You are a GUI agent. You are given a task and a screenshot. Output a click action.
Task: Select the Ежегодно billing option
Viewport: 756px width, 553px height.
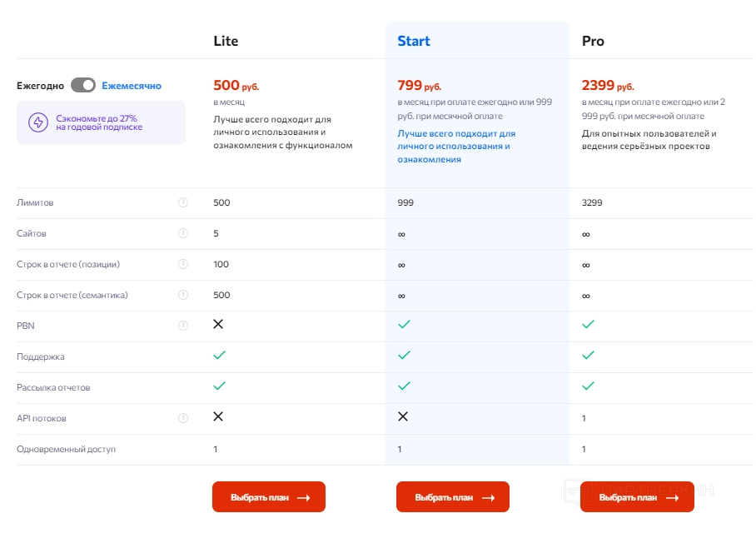coord(40,86)
